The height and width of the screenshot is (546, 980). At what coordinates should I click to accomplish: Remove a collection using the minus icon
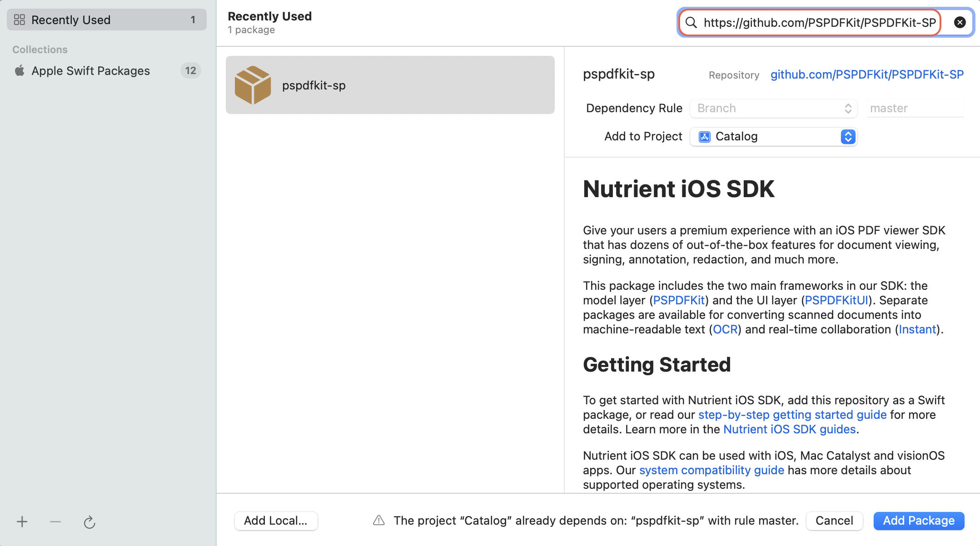tap(55, 521)
